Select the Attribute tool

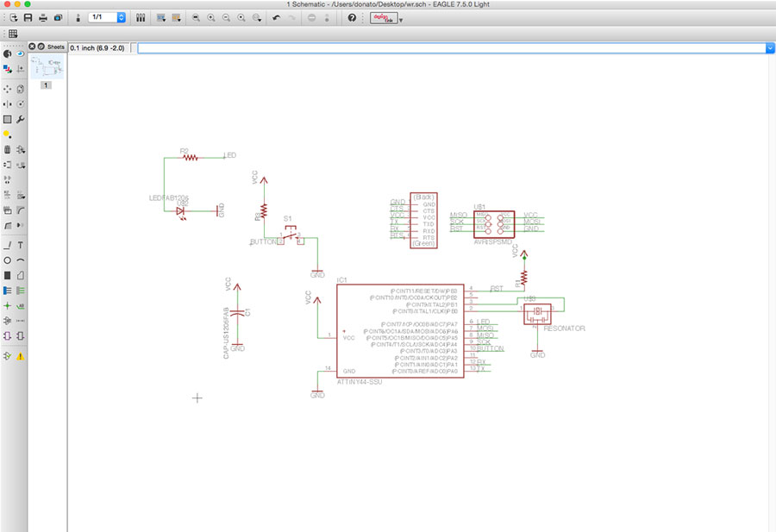click(x=7, y=321)
